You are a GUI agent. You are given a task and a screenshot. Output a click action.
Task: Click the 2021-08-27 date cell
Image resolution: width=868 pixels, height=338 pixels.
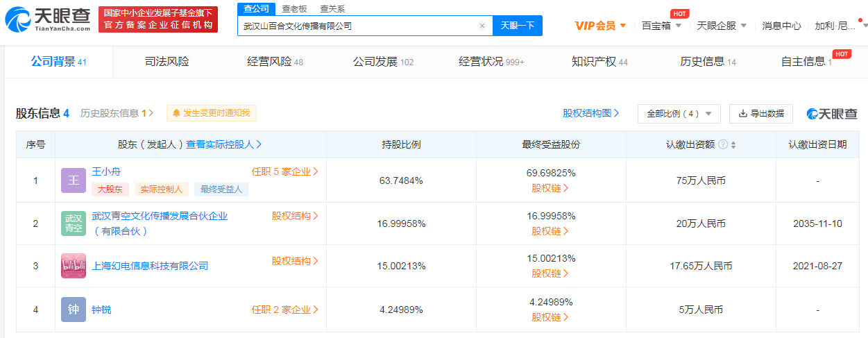point(817,266)
